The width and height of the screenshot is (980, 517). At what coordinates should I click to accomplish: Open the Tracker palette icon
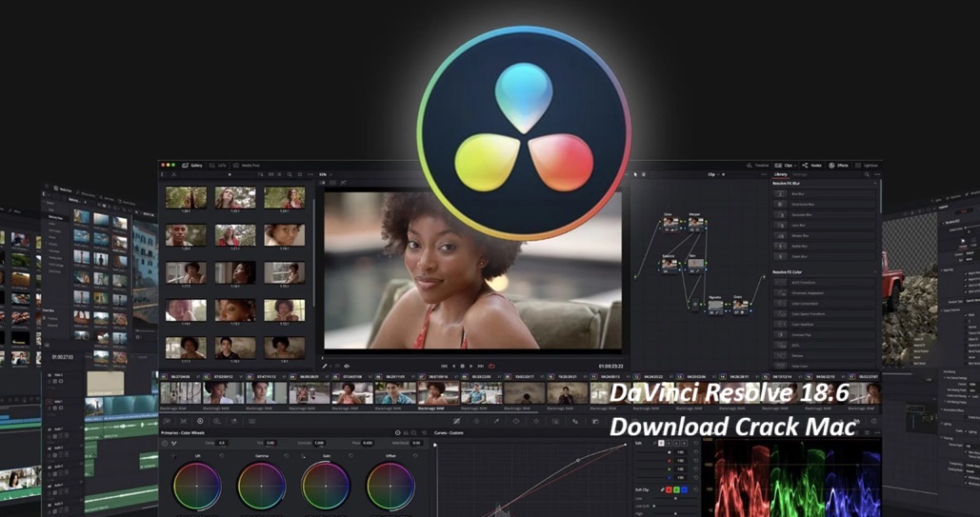tap(535, 422)
